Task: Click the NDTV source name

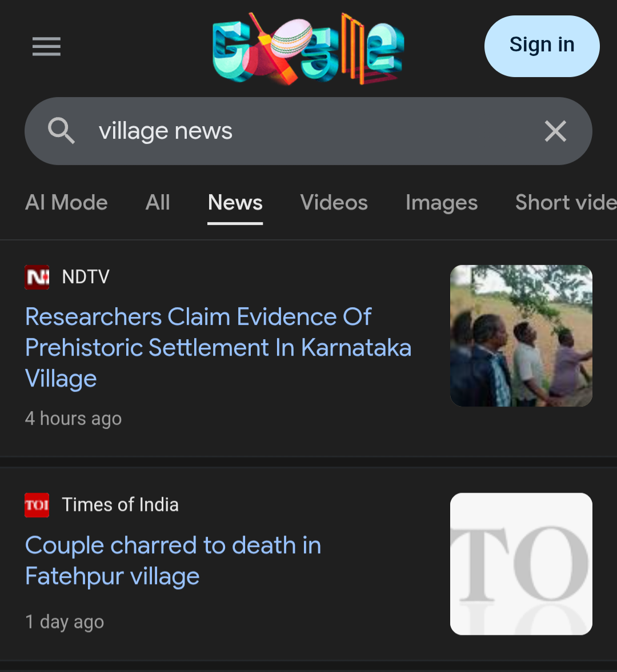Action: 86,277
